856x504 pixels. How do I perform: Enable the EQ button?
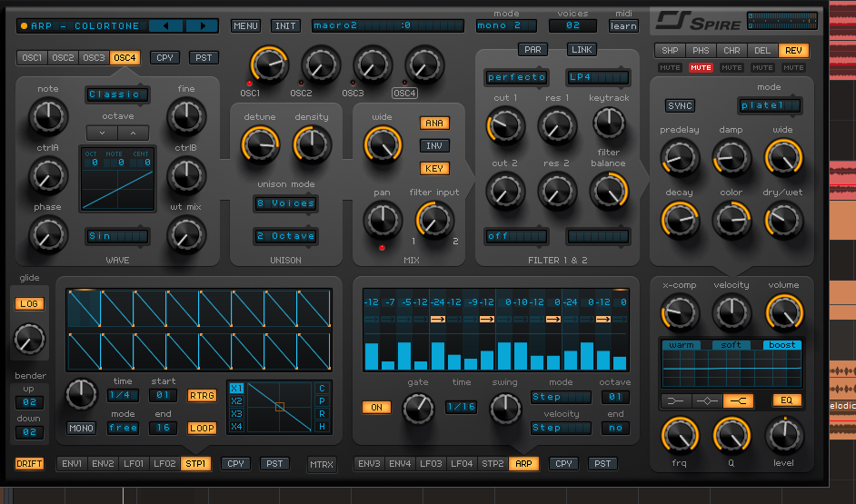[786, 400]
